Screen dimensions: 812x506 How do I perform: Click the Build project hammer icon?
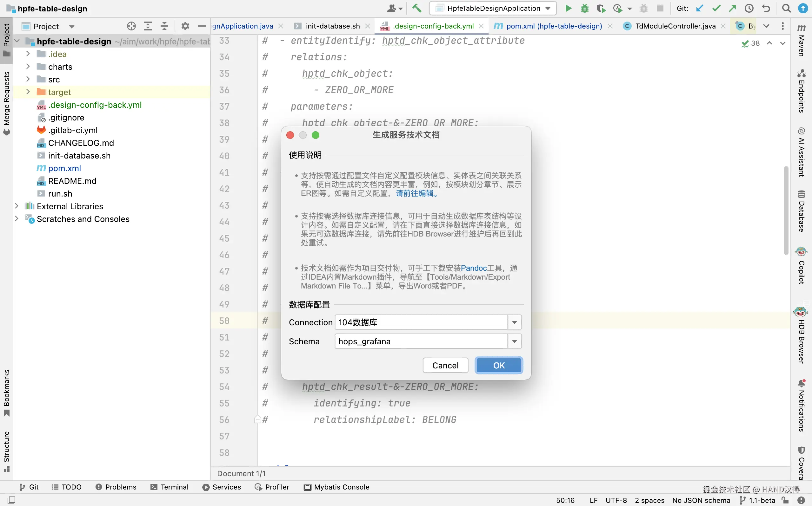coord(416,8)
